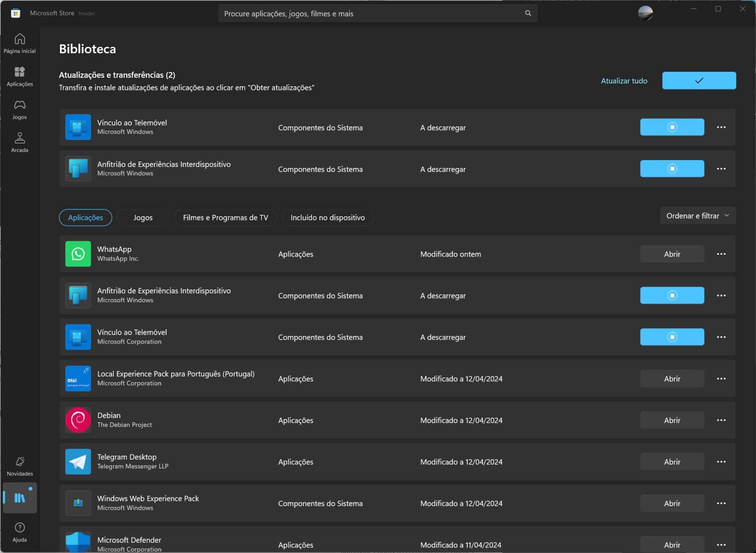Open the user profile avatar
The image size is (756, 553).
(645, 13)
